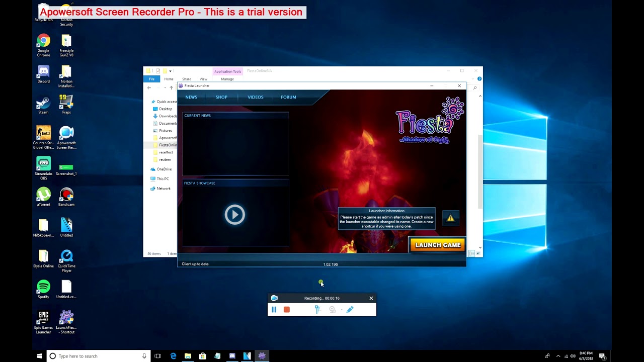Open the Manage tab under Application Tools
The width and height of the screenshot is (644, 362).
pyautogui.click(x=227, y=79)
